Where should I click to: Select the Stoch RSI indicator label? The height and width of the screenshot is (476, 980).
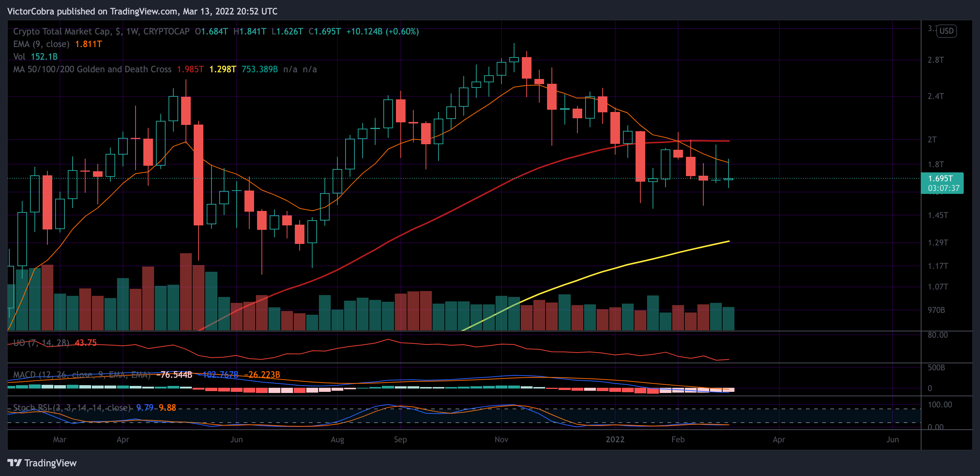pyautogui.click(x=72, y=407)
